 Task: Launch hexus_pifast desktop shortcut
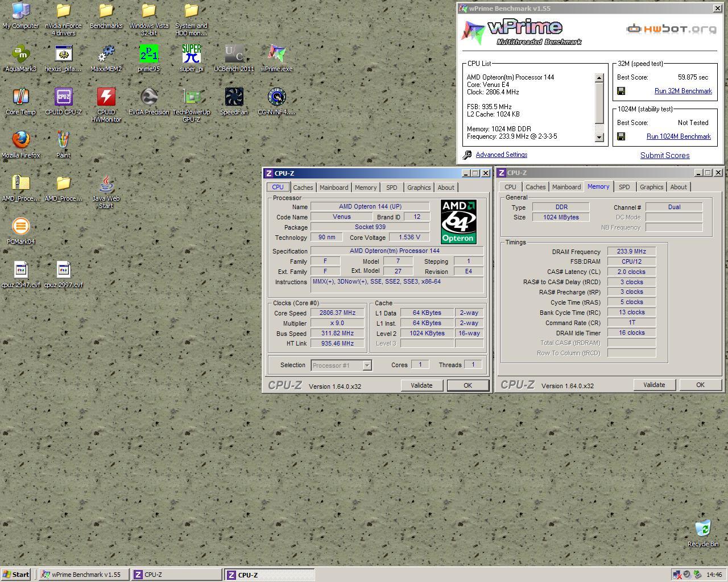point(63,59)
